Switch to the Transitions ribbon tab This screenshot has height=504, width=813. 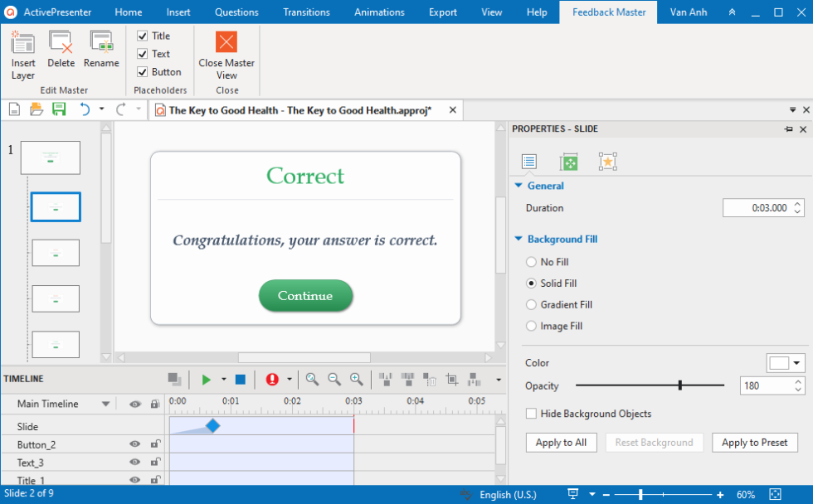click(x=306, y=12)
